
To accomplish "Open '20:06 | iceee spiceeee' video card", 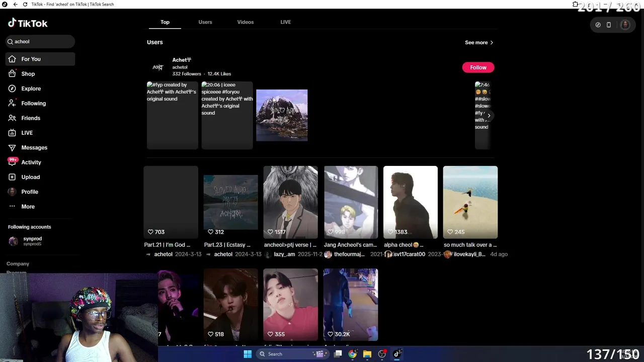I will point(227,115).
